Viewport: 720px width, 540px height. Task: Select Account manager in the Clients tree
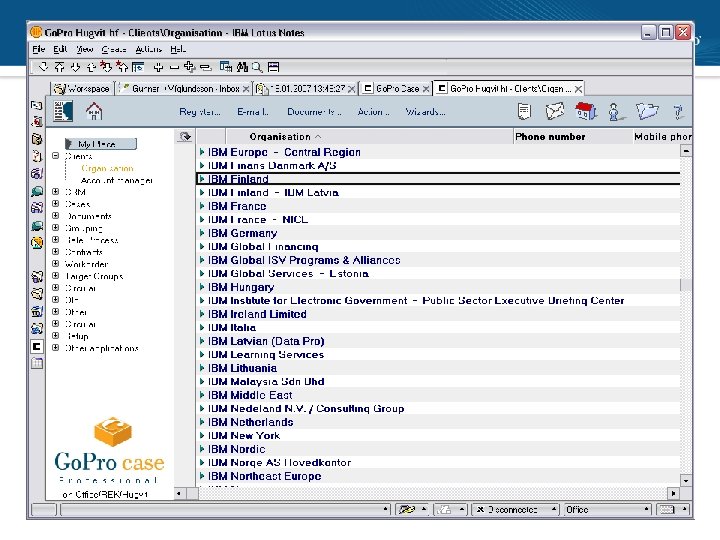pyautogui.click(x=117, y=180)
